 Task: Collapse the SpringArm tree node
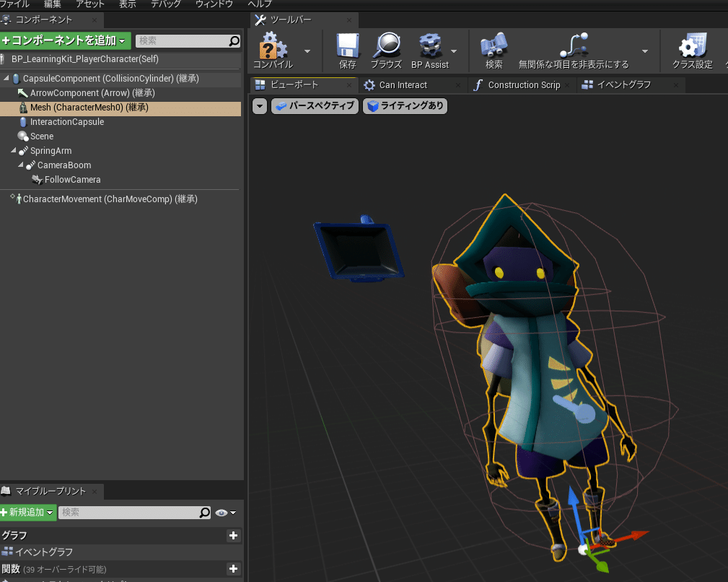(14, 150)
